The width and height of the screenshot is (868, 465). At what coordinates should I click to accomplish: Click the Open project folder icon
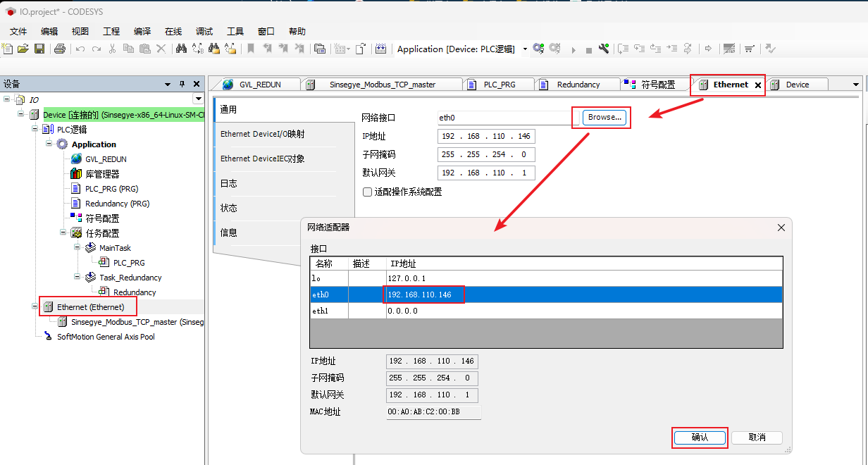[23, 49]
